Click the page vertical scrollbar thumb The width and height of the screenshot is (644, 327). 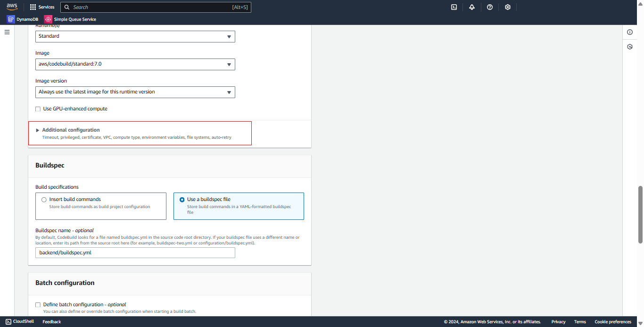pos(640,214)
